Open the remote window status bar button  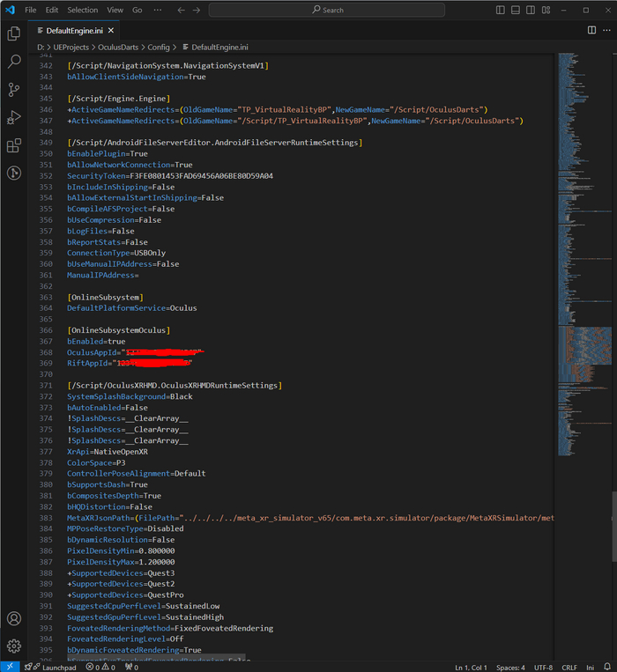coord(10,667)
